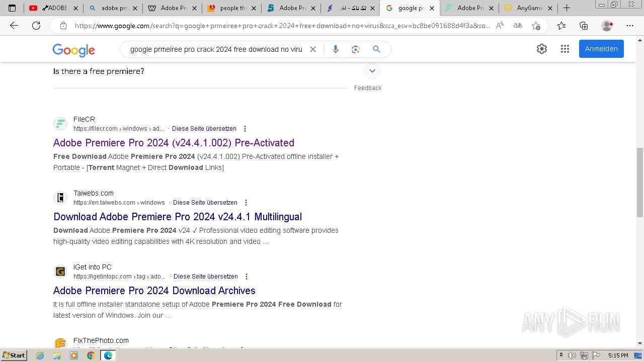Click the iGet into PC favicon
This screenshot has height=362, width=644.
pyautogui.click(x=60, y=271)
